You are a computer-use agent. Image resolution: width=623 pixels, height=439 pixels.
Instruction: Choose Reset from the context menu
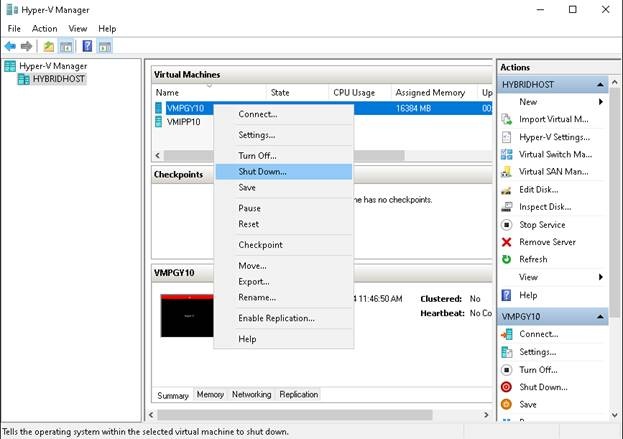coord(284,224)
